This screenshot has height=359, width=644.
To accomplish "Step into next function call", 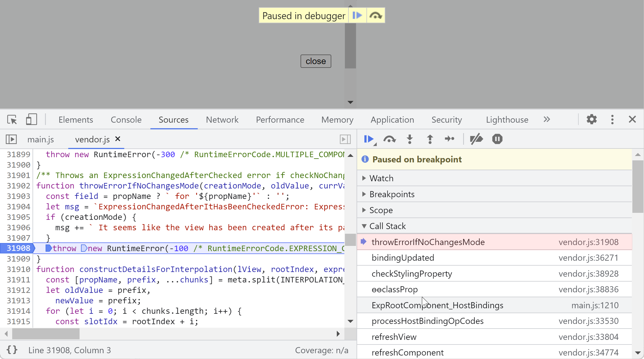I will point(410,139).
